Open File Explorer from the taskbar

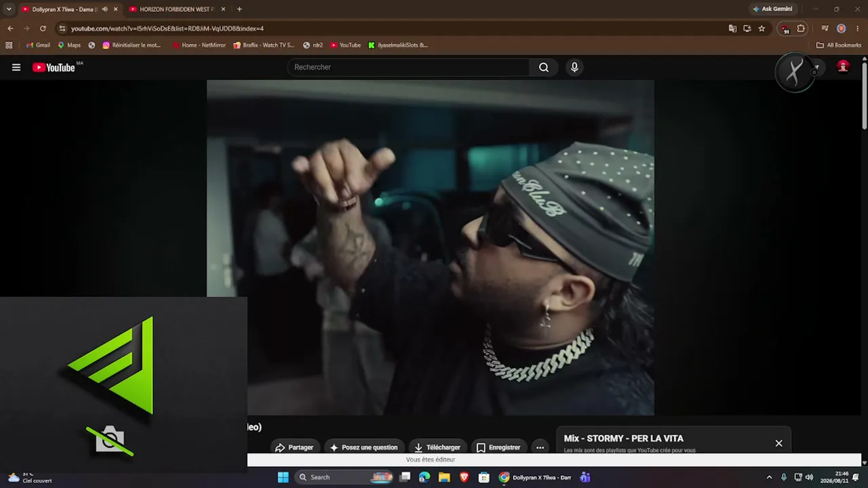tap(444, 477)
